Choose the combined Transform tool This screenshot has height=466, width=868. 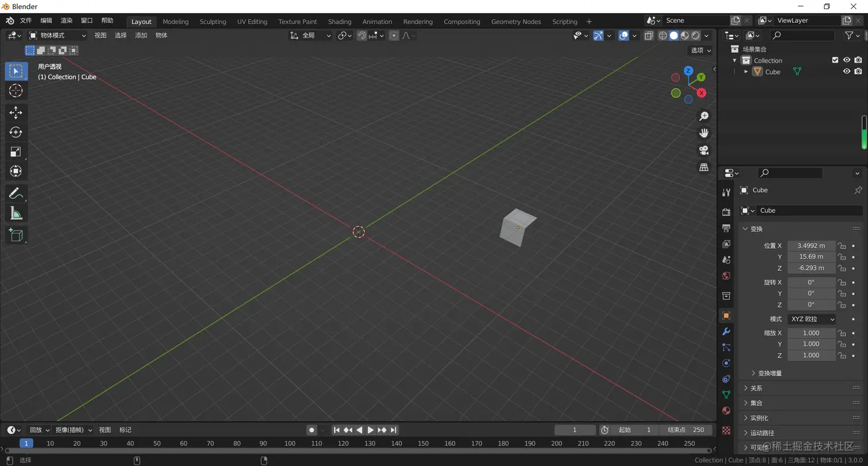(x=16, y=171)
